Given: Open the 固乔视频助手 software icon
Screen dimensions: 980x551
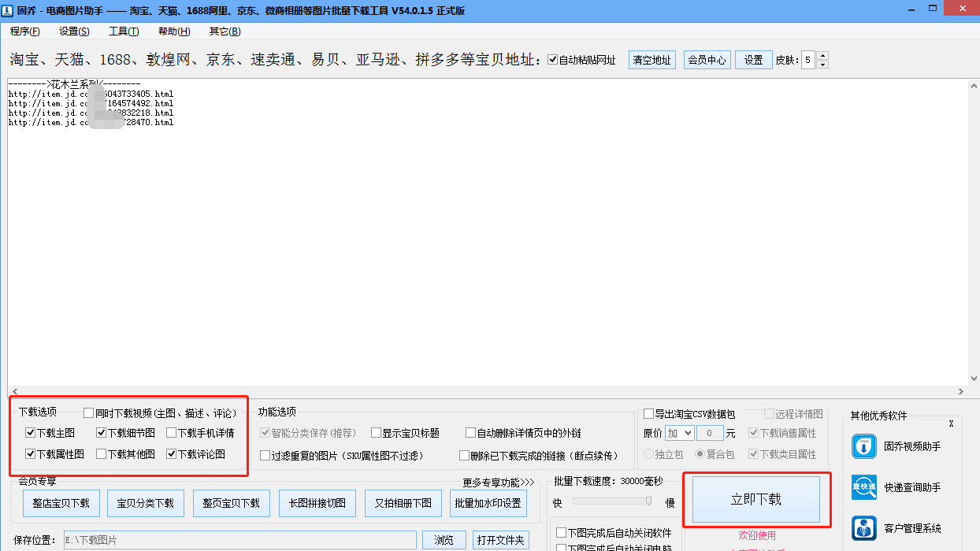Looking at the screenshot, I should pos(864,446).
